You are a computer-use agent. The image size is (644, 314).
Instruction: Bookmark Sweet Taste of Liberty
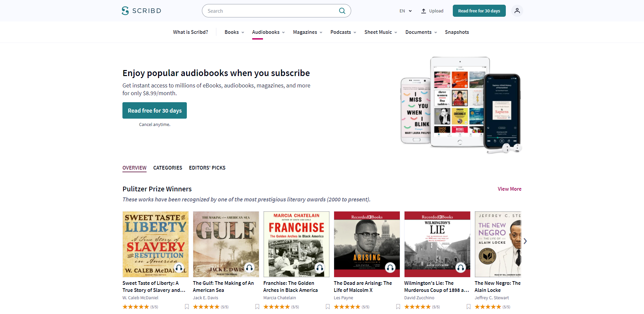click(187, 307)
